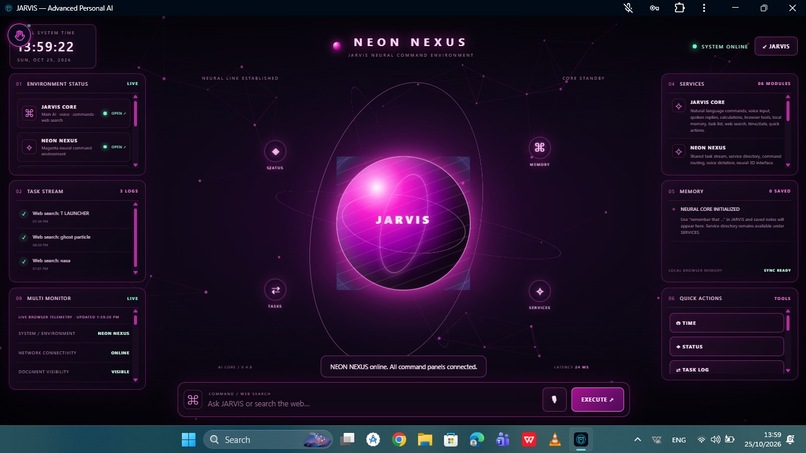Click the Neon Nexus icon in Environment Status
The image size is (806, 453).
pos(29,147)
